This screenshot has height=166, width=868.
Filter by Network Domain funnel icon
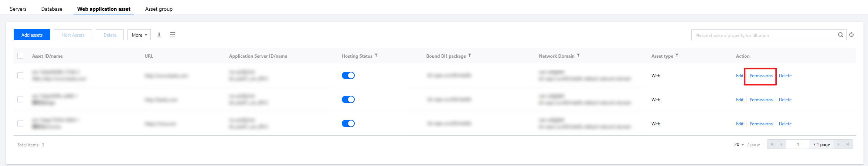click(578, 55)
